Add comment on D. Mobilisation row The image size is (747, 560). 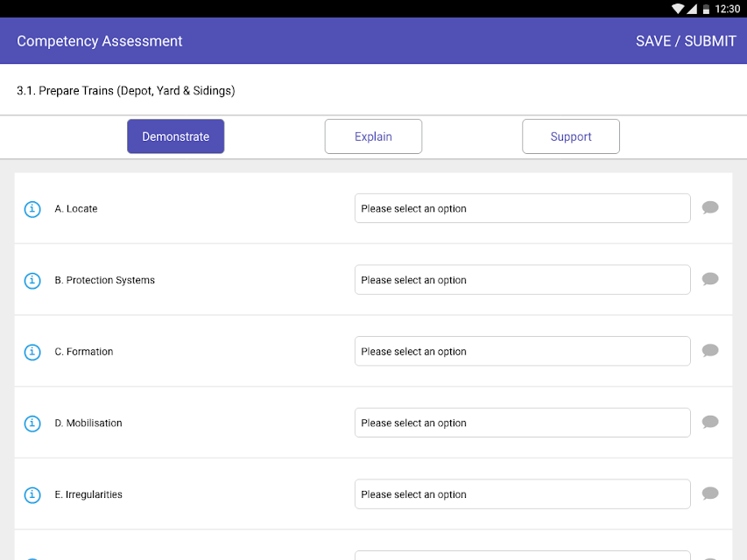click(x=710, y=422)
